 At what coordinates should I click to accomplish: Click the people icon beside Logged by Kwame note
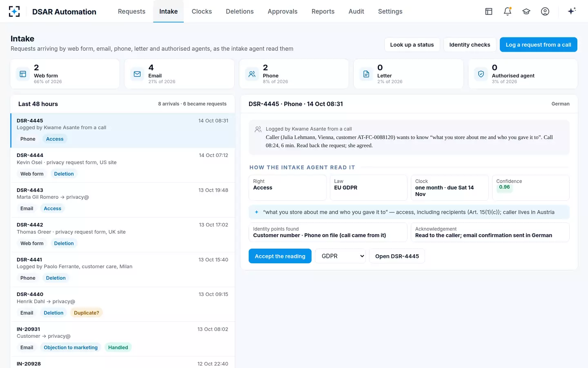(x=258, y=129)
